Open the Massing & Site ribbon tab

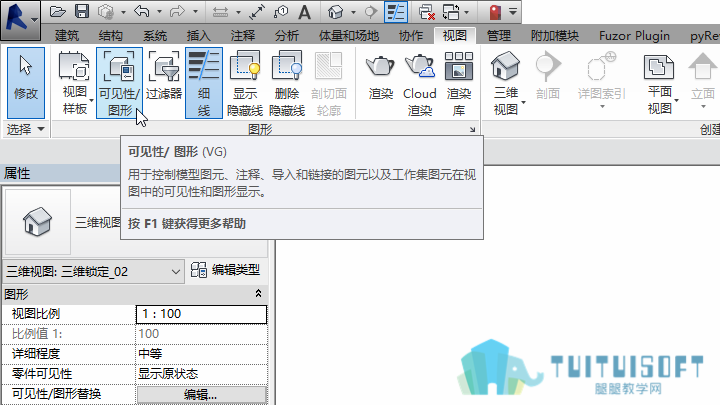click(349, 35)
